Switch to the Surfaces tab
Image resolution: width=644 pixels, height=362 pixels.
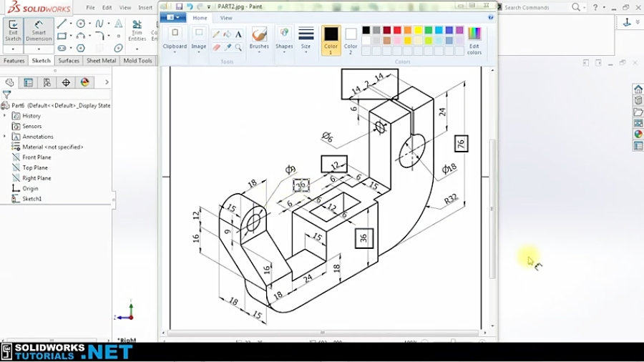pos(69,61)
